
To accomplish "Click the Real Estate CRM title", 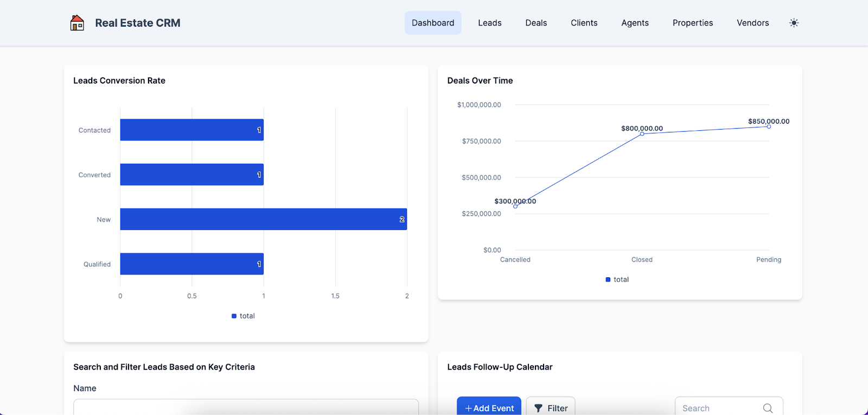I will point(138,23).
